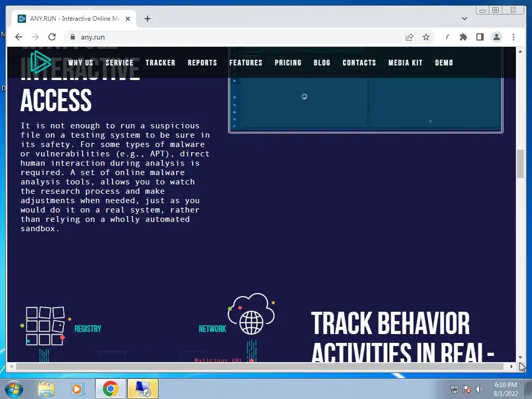Share this page using the share icon
Viewport: 532px width, 399px height.
(x=409, y=37)
